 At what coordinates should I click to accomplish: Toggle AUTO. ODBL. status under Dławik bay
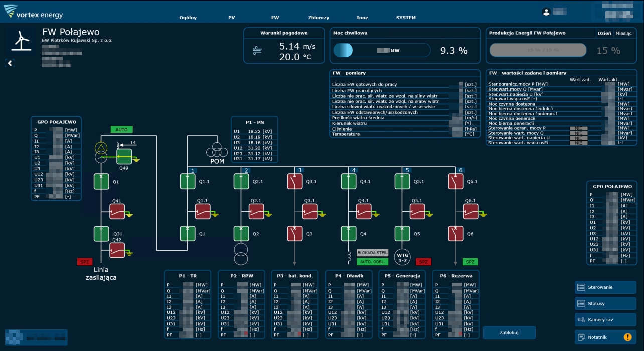coord(372,262)
